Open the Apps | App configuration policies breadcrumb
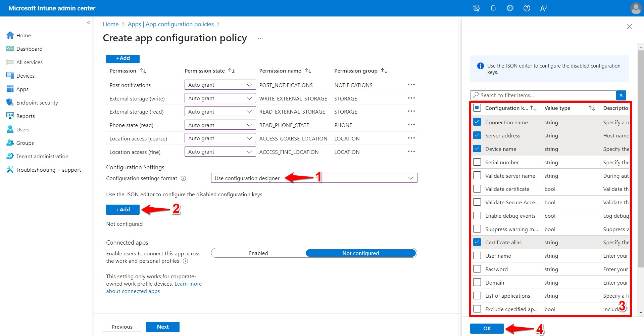Viewport: 644px width, 336px height. 170,24
